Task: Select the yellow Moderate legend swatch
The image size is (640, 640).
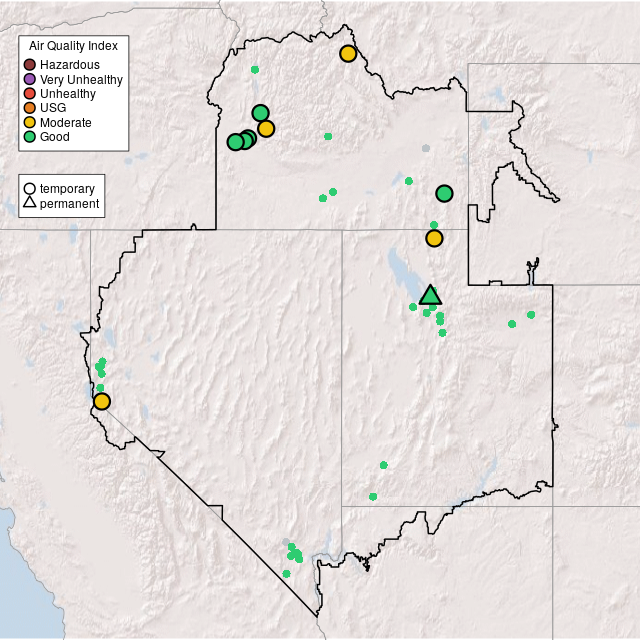Action: pyautogui.click(x=30, y=122)
